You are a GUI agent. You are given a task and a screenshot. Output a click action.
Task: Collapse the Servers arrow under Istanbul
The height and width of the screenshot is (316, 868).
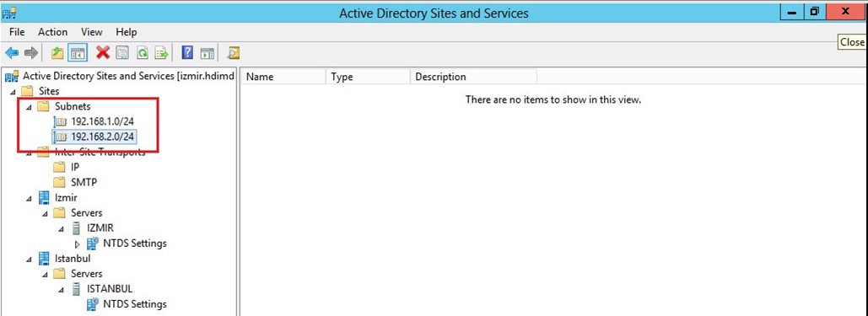45,274
